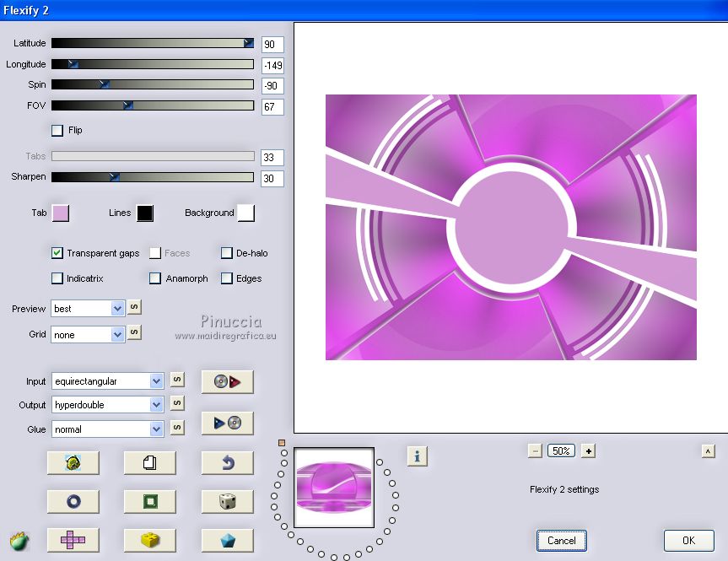Open the info 'i' button
The height and width of the screenshot is (561, 728).
pyautogui.click(x=417, y=456)
